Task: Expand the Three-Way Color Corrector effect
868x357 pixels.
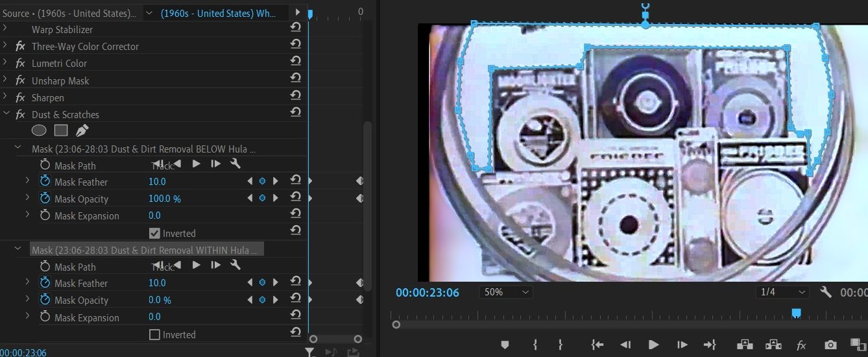Action: click(x=6, y=46)
